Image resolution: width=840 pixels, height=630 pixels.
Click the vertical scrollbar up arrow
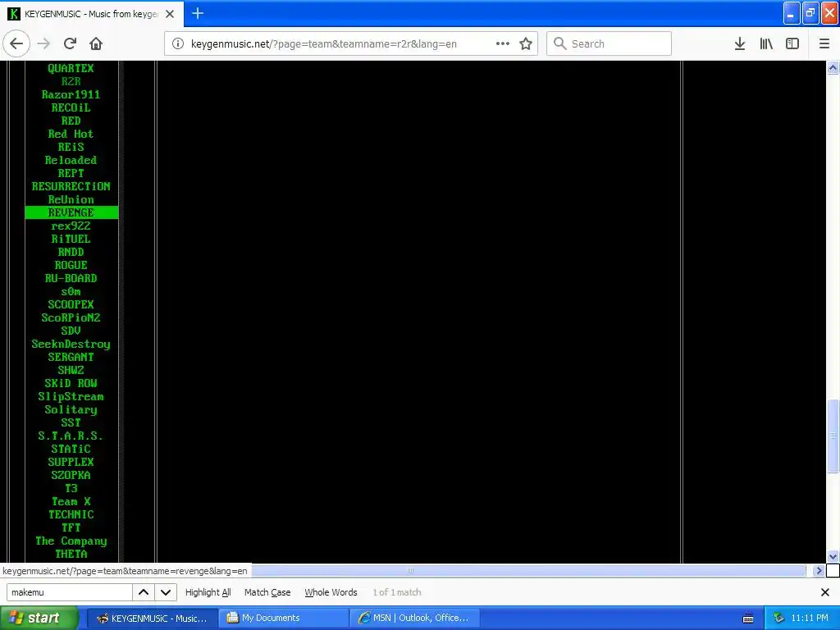coord(833,67)
